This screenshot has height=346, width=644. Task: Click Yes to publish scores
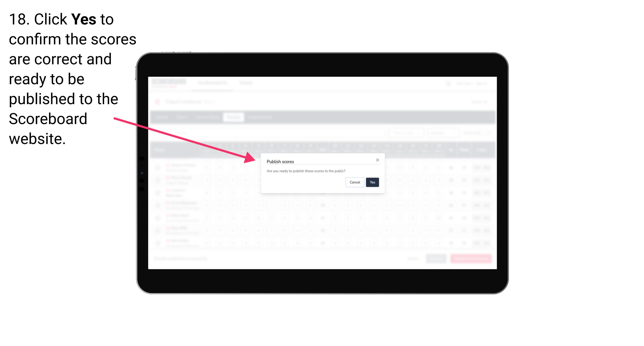click(x=372, y=182)
